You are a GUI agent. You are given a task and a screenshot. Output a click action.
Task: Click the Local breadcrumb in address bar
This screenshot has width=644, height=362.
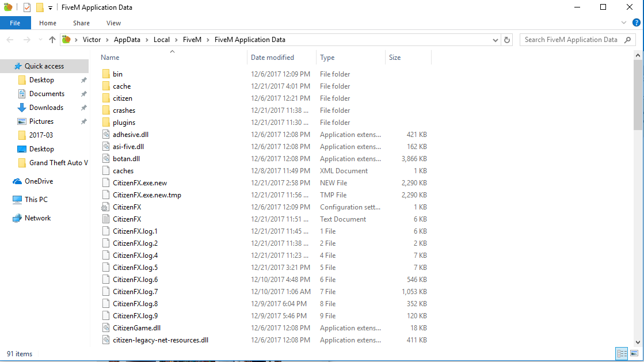[161, 40]
